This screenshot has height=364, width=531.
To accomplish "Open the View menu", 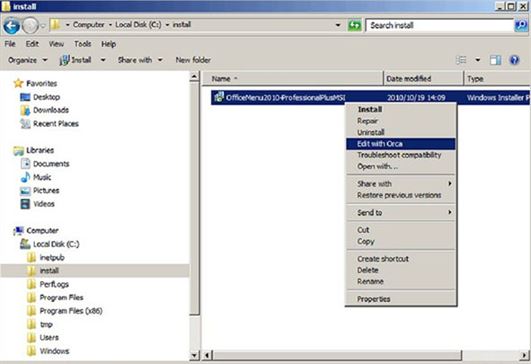I will (56, 44).
